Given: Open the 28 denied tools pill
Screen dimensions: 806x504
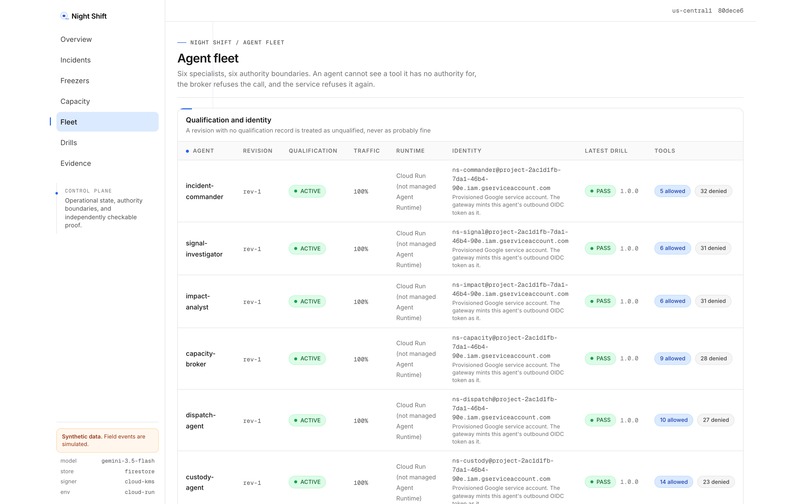Looking at the screenshot, I should [x=713, y=358].
